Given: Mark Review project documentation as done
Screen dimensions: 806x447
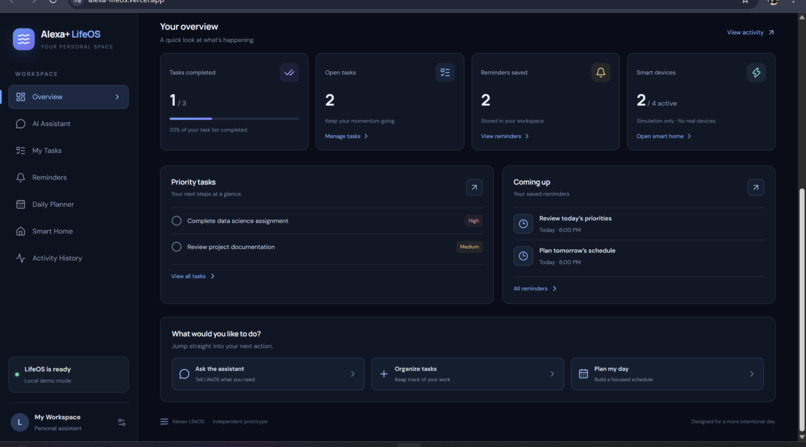Looking at the screenshot, I should 176,247.
